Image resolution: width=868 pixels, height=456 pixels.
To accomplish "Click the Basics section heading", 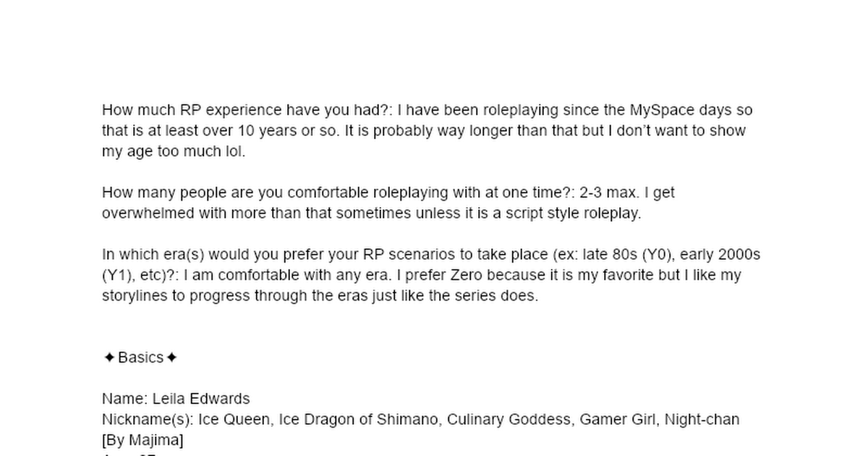I will (140, 358).
